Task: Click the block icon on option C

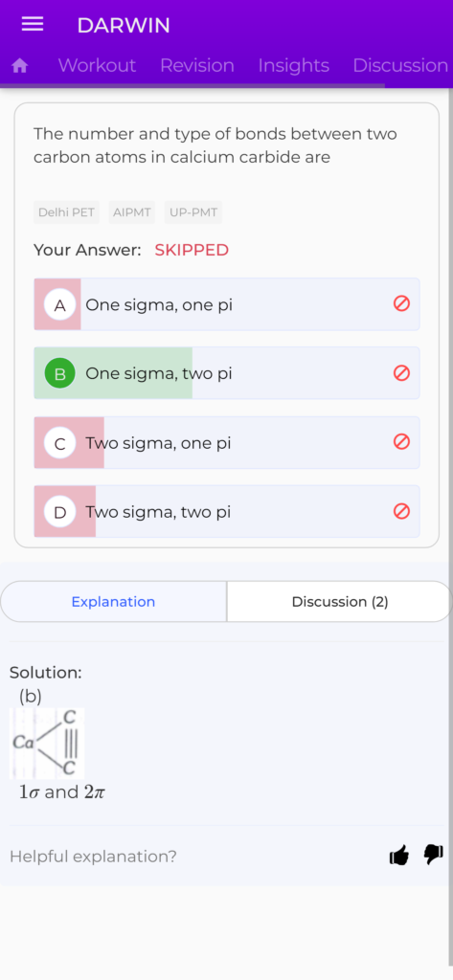Action: pyautogui.click(x=401, y=442)
